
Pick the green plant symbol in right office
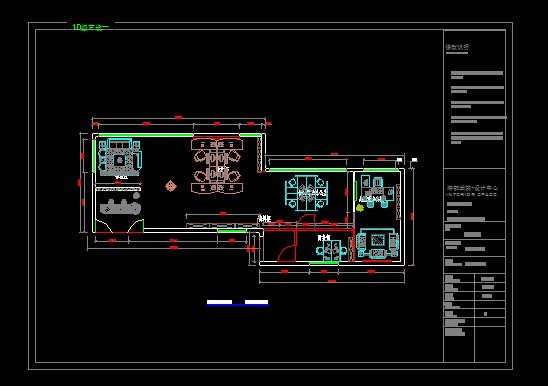pyautogui.click(x=360, y=208)
